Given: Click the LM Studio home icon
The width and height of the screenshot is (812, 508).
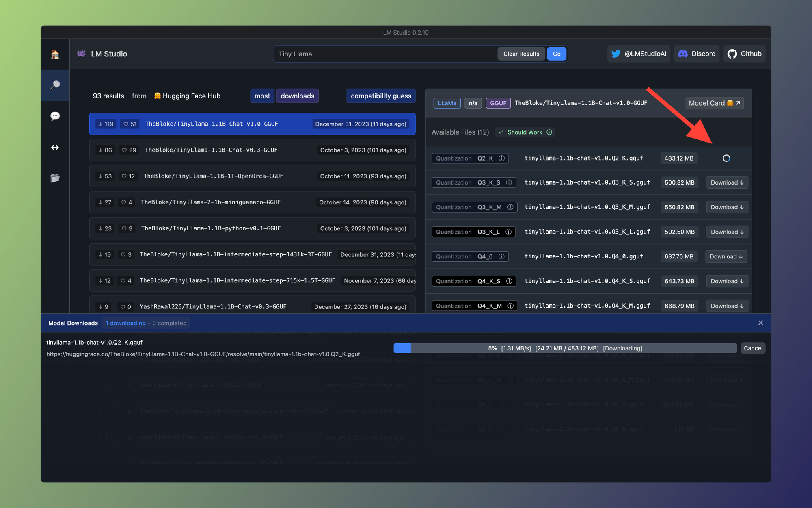Looking at the screenshot, I should 55,53.
